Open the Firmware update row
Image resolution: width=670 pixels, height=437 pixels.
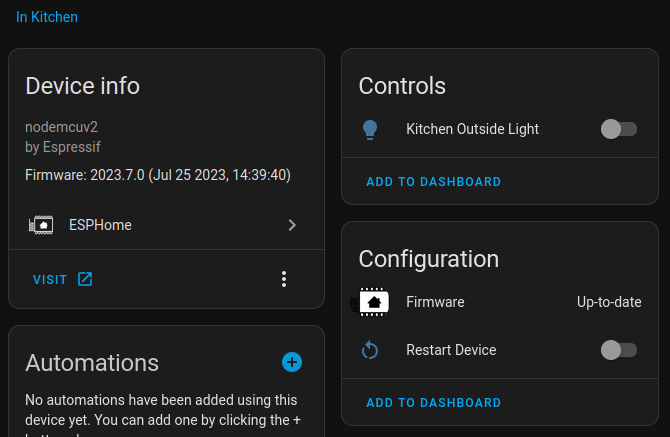[x=500, y=302]
